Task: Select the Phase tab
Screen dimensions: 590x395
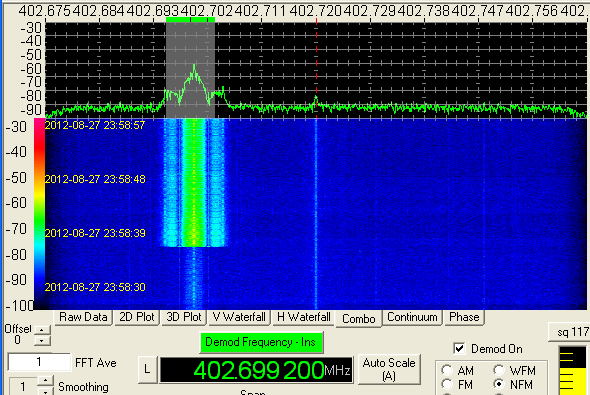Action: pyautogui.click(x=464, y=317)
